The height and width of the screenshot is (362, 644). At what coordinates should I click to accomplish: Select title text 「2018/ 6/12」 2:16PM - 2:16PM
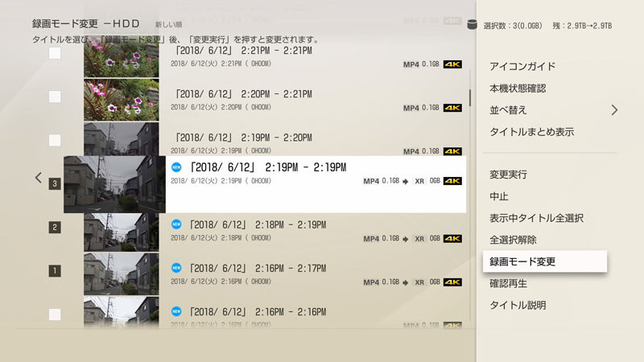point(258,311)
